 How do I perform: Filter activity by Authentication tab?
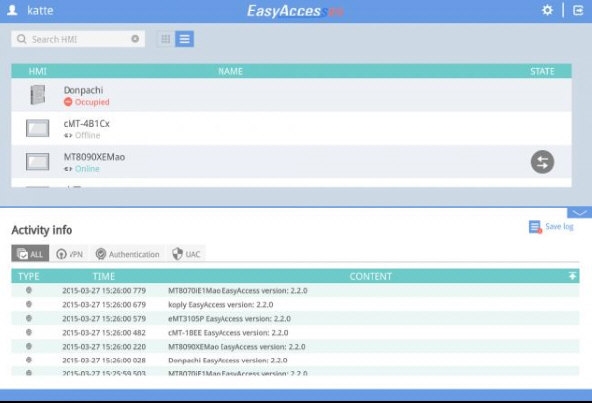coord(128,254)
